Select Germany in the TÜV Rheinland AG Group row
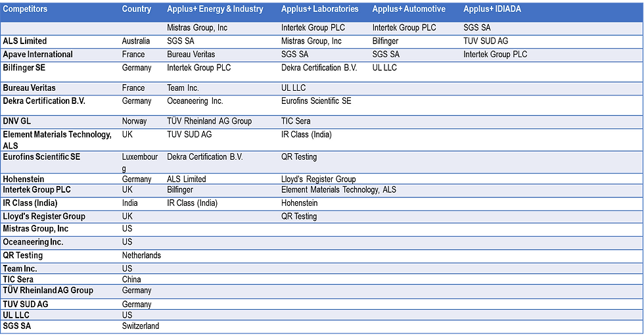Screen dimensions: 644x336 [x=137, y=291]
